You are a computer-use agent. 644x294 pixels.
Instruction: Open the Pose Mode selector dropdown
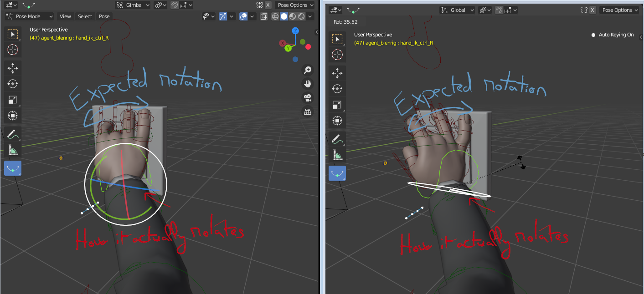coord(29,16)
